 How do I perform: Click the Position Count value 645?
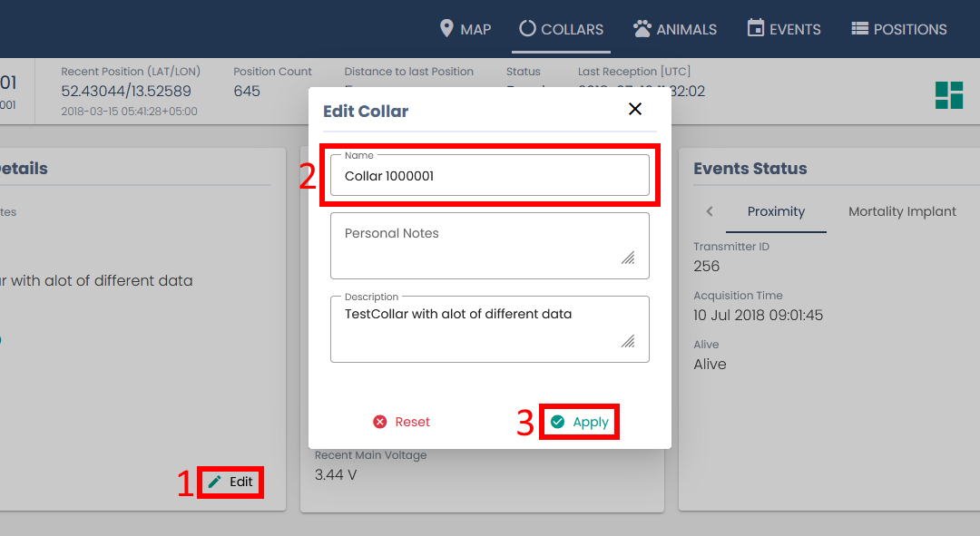(x=247, y=91)
